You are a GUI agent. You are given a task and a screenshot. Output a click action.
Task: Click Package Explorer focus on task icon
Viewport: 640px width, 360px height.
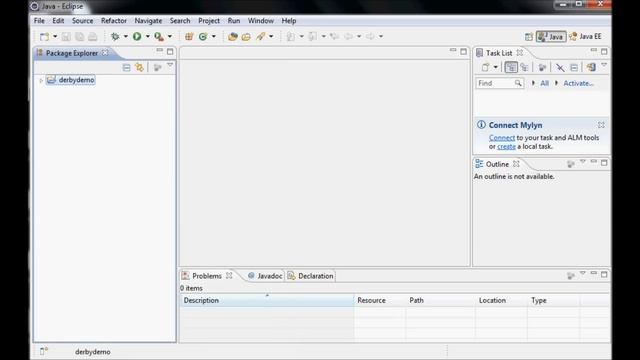tap(157, 67)
